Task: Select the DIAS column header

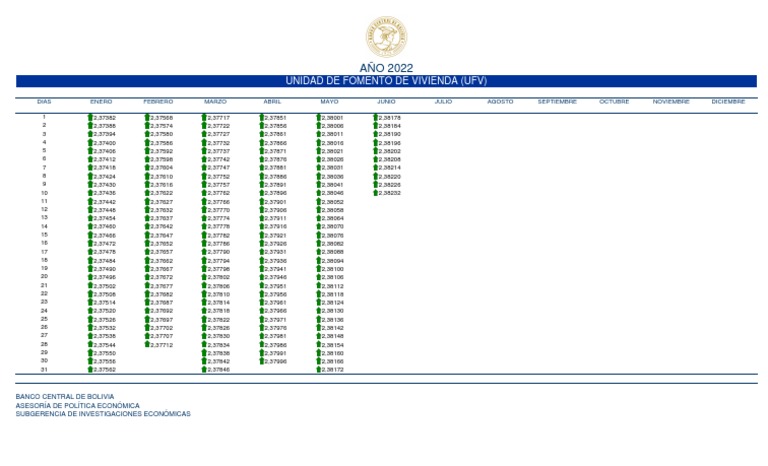Action: click(x=44, y=102)
